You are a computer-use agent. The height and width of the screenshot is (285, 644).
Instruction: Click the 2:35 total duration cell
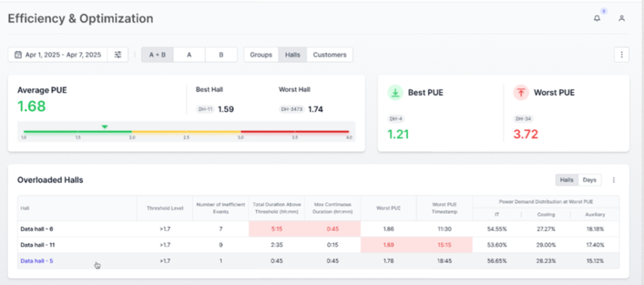pos(277,245)
